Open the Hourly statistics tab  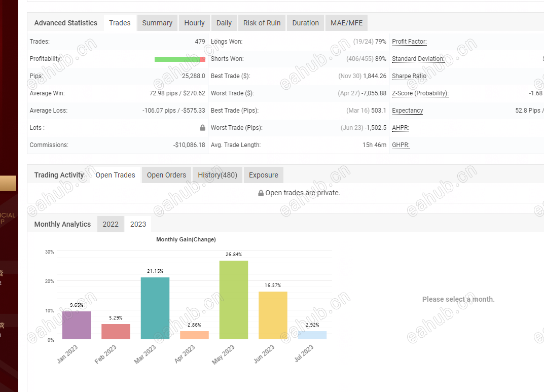pyautogui.click(x=194, y=23)
